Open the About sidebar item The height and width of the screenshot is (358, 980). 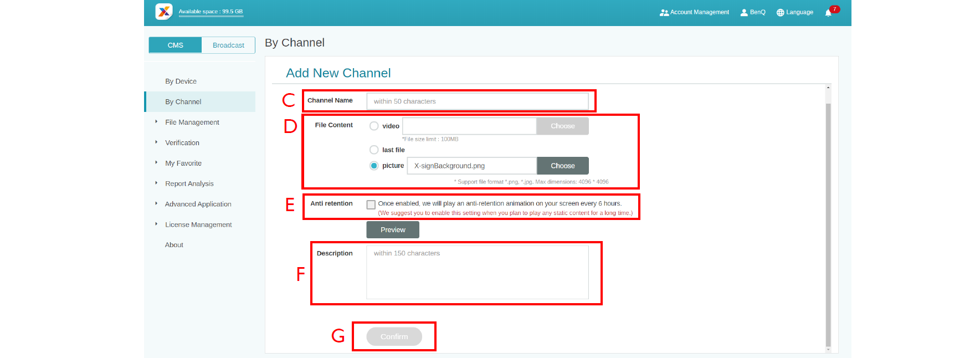pyautogui.click(x=174, y=245)
